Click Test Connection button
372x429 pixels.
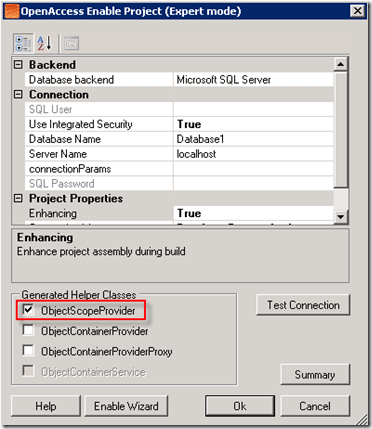pyautogui.click(x=303, y=305)
